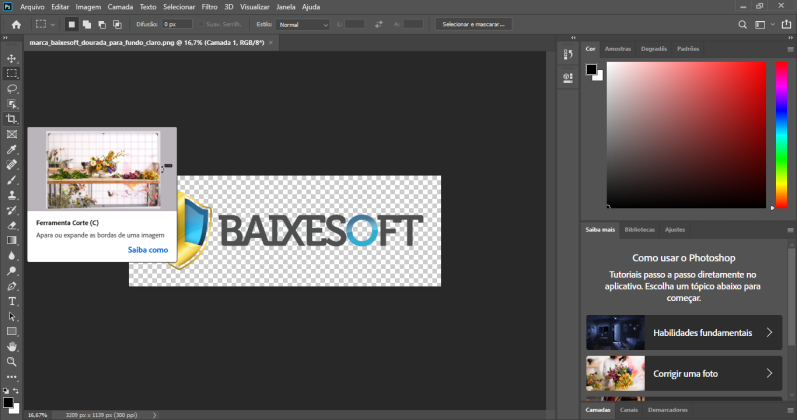
Task: Select the Eyedropper tool
Action: (x=11, y=149)
